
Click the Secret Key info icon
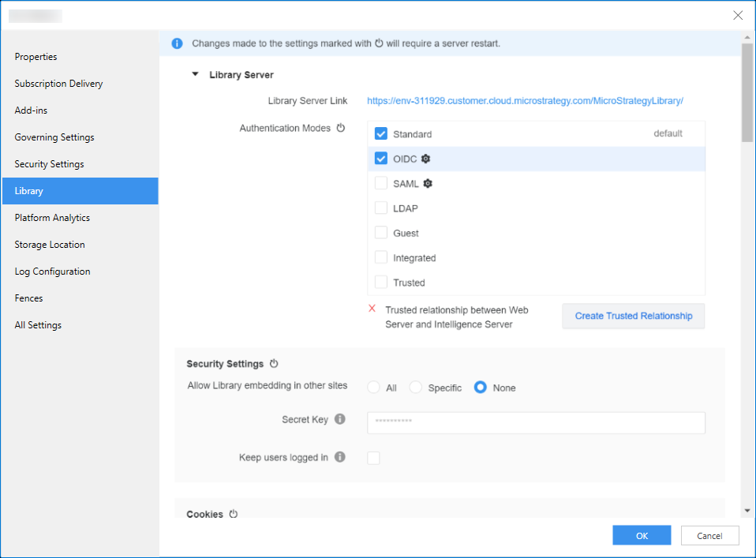tap(340, 419)
